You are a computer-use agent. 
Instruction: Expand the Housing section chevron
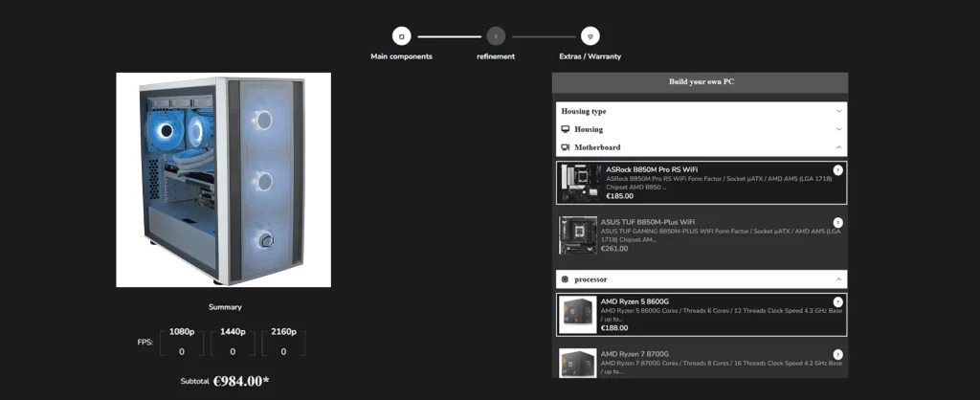click(838, 129)
